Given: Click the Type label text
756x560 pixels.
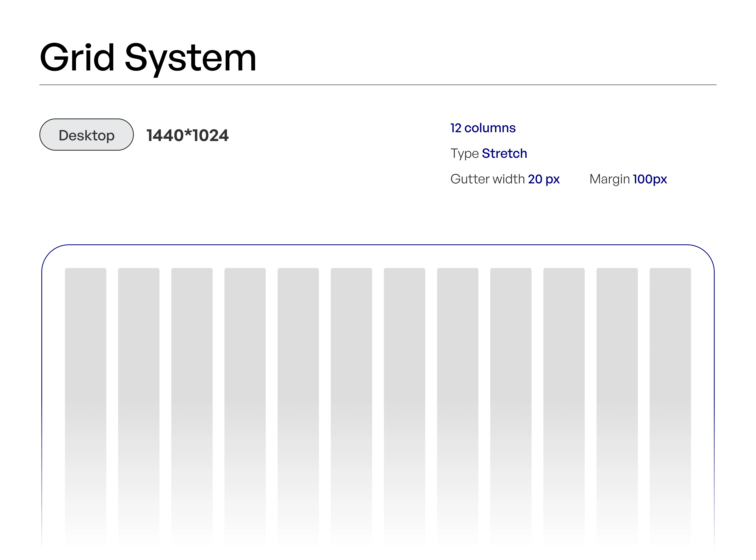Looking at the screenshot, I should click(464, 154).
